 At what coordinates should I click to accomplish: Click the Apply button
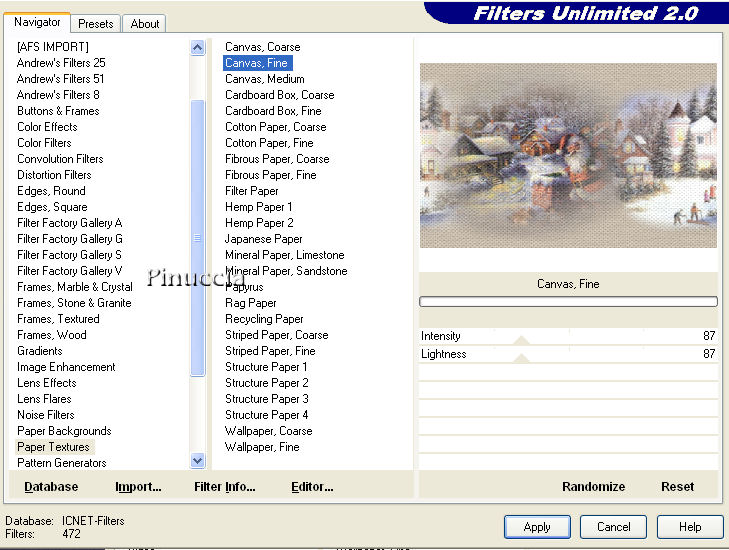click(537, 527)
